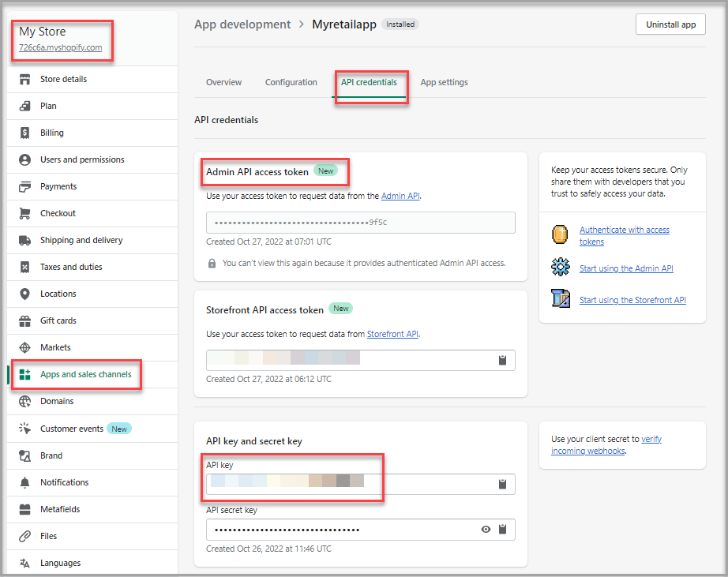Click the Billing dollar icon
Screen dimensions: 728x577
(24, 133)
